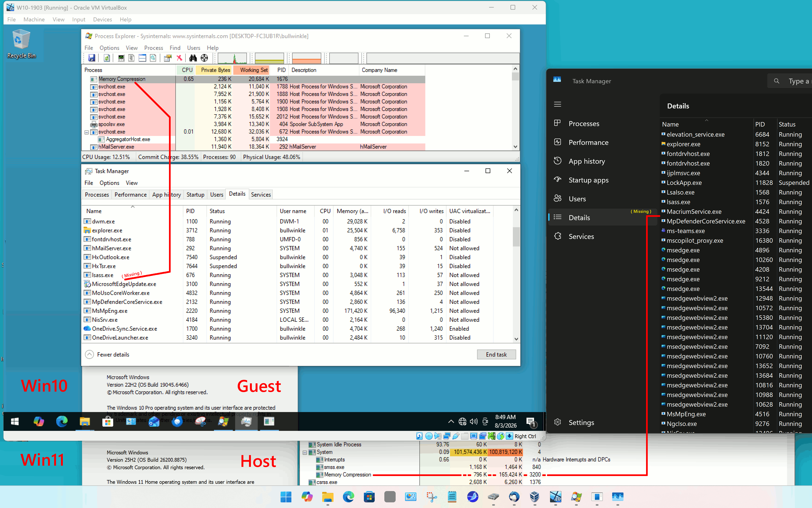Switch to Startup tab in guest Task Manager
This screenshot has width=812, height=508.
tap(195, 194)
